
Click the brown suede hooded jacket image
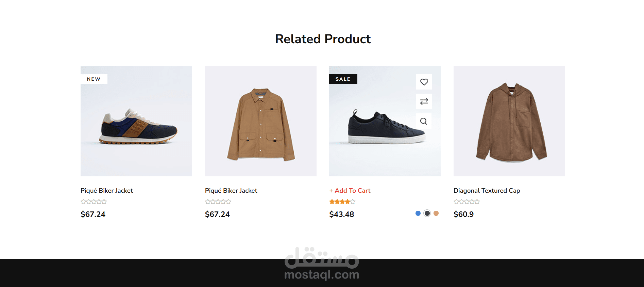coord(509,123)
